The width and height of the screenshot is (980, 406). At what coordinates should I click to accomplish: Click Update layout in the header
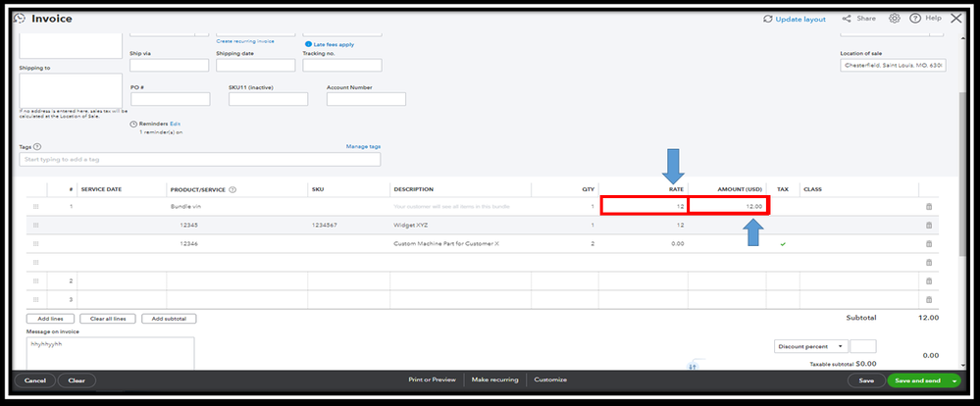pos(795,20)
